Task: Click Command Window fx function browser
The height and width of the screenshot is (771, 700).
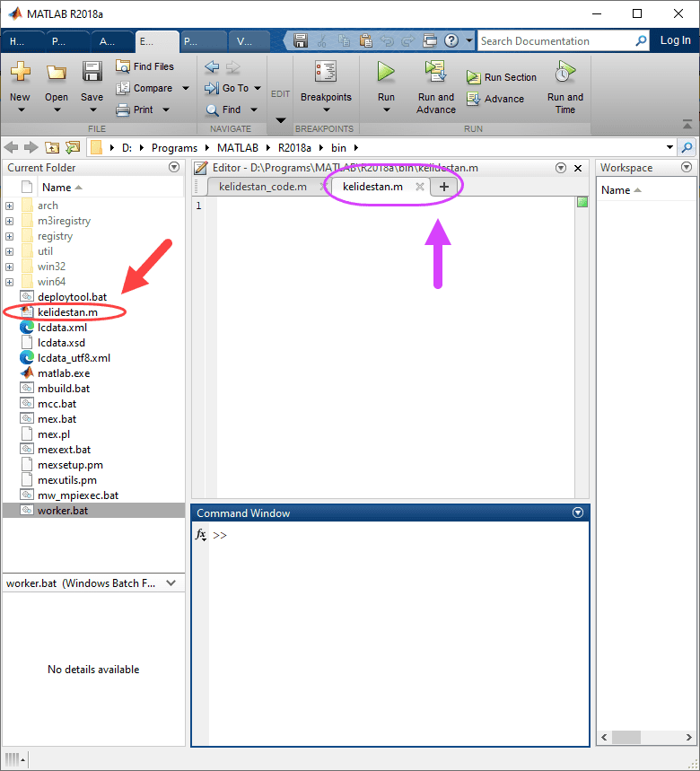Action: [200, 535]
